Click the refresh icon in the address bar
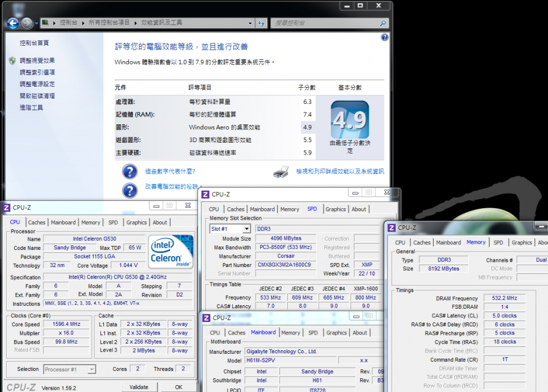The image size is (548, 392). coord(261,23)
